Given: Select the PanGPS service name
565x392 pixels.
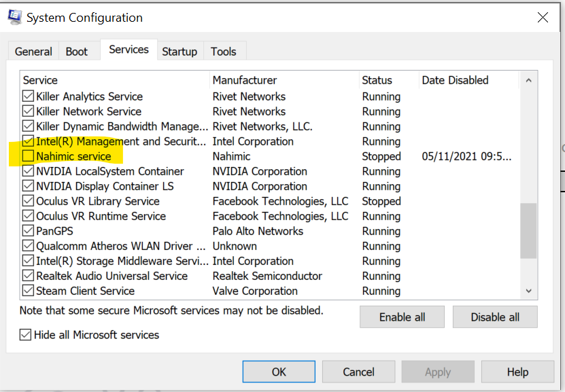Looking at the screenshot, I should (x=54, y=231).
